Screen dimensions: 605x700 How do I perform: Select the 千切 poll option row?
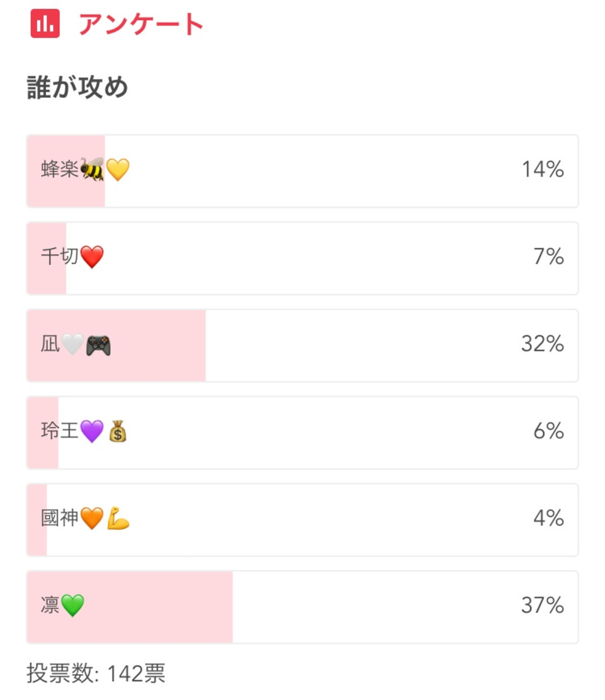tap(302, 258)
